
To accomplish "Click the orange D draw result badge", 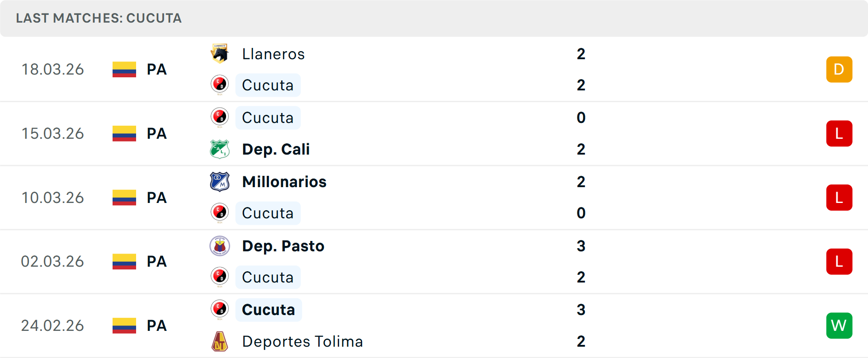I will click(x=839, y=70).
